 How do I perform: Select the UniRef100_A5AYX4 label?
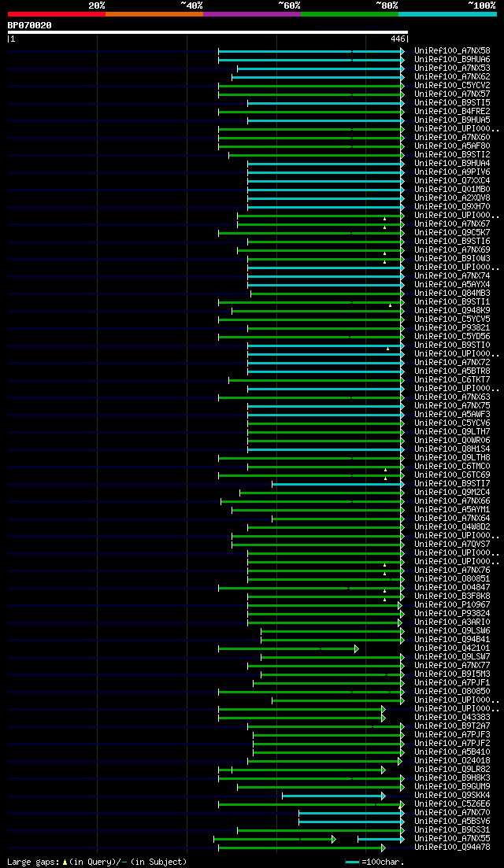click(x=452, y=285)
